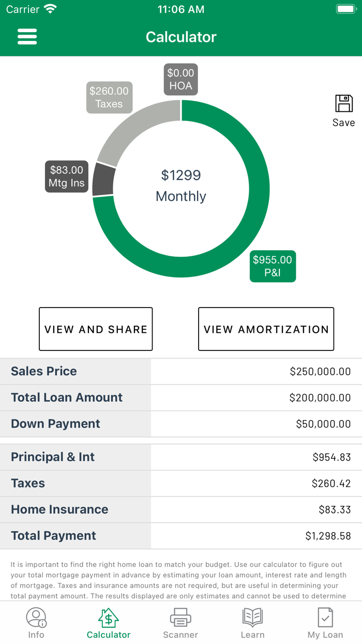The width and height of the screenshot is (362, 644).
Task: Switch to the My Loan tab
Action: coord(325,623)
